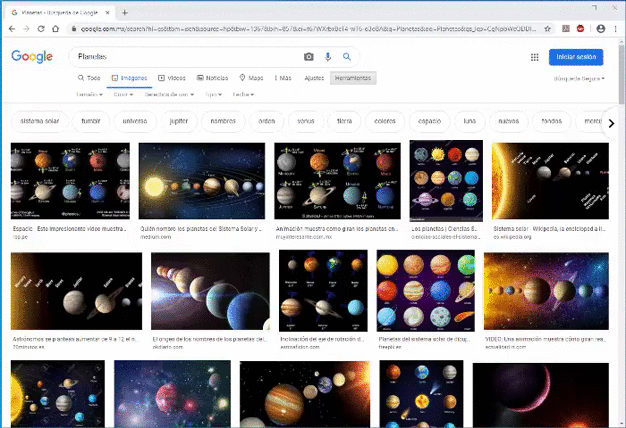The image size is (626, 428).
Task: Click the Iniciar sesión button
Action: point(576,57)
